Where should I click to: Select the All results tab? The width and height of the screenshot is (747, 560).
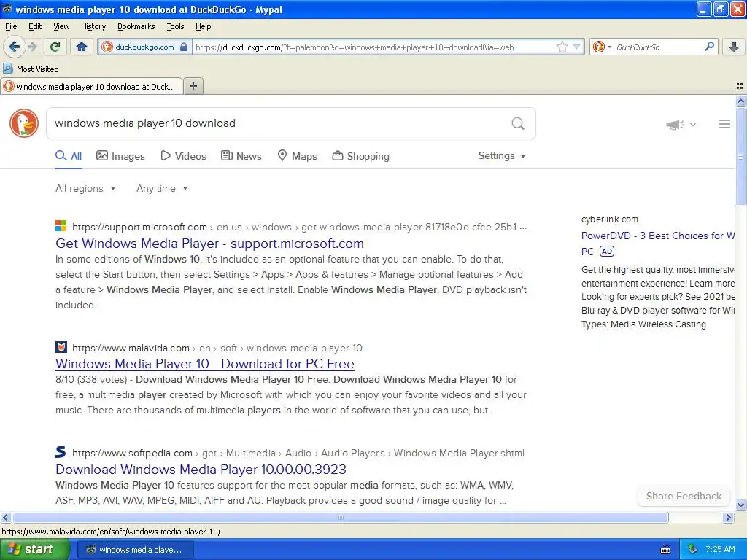pyautogui.click(x=69, y=156)
